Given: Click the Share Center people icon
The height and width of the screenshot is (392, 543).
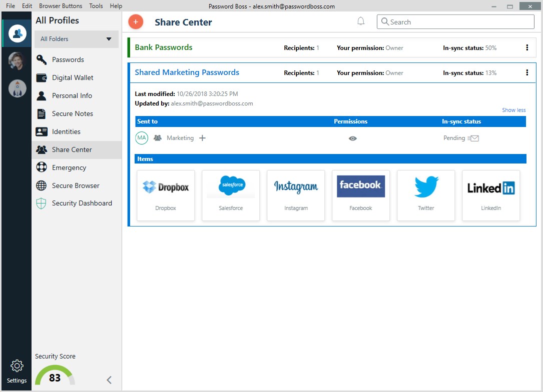Looking at the screenshot, I should [x=42, y=149].
